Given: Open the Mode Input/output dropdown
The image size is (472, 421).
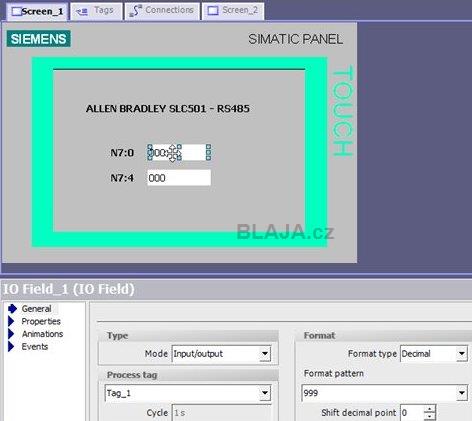Looking at the screenshot, I should tap(265, 354).
